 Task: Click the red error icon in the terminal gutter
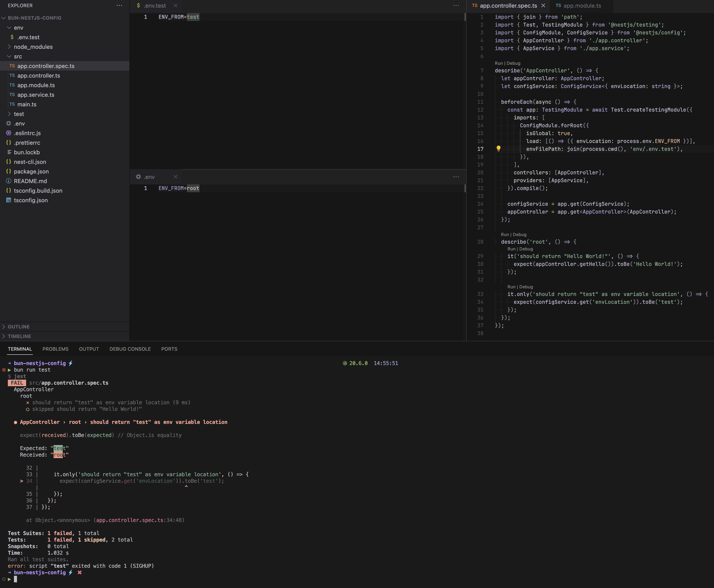pyautogui.click(x=4, y=370)
